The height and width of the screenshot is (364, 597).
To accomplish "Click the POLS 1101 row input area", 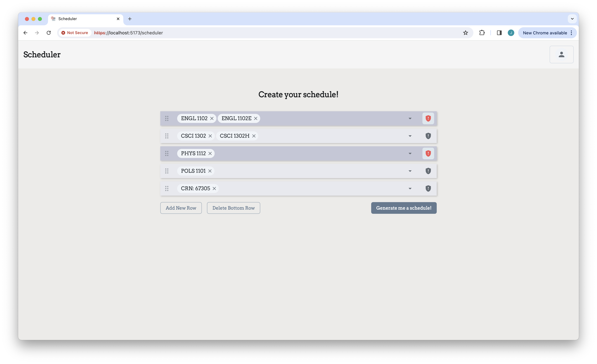I will 308,171.
